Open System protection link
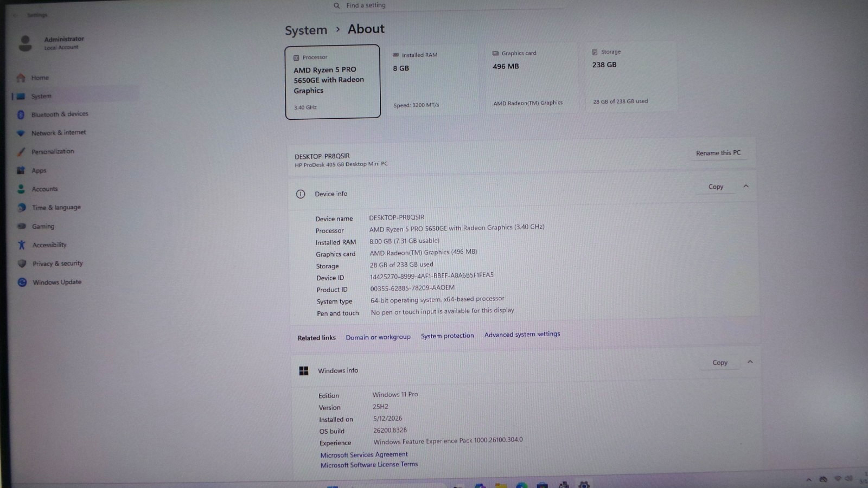Screen dimensions: 868x488 [447, 336]
